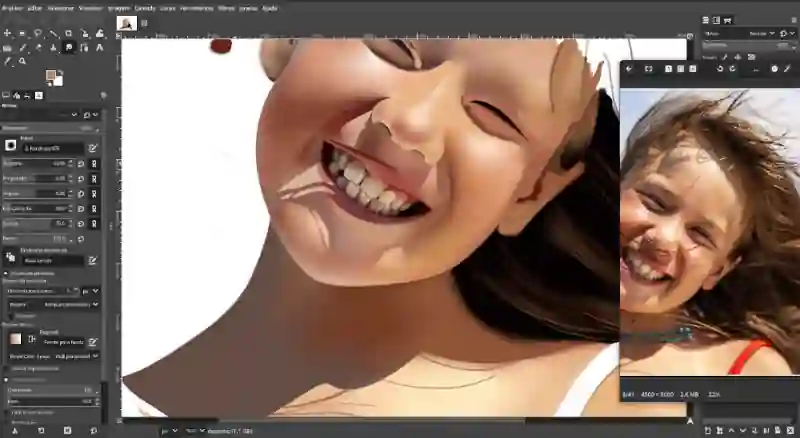Open the Camada menu

145,6
